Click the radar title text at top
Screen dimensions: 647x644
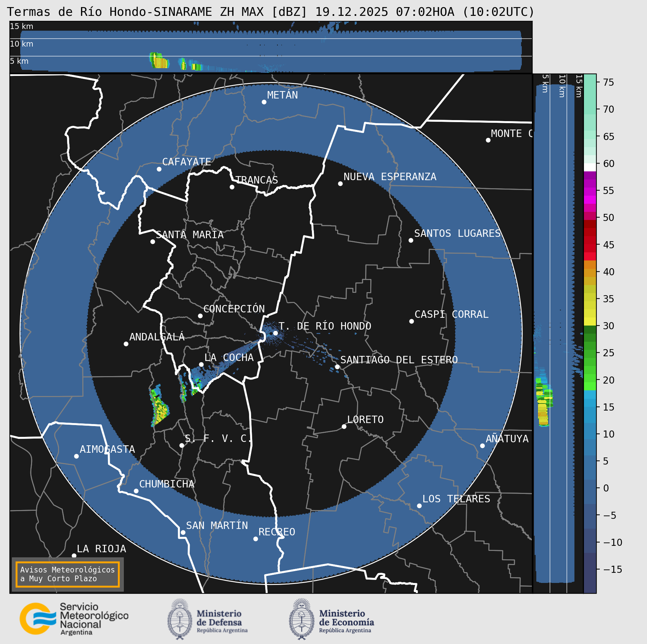click(271, 12)
